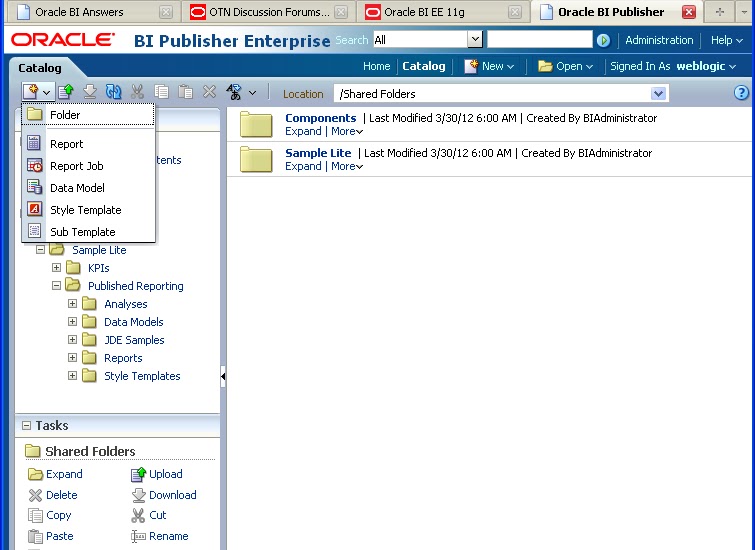Expand the JDE Samples tree node
Viewport: 755px width, 550px height.
[x=72, y=340]
